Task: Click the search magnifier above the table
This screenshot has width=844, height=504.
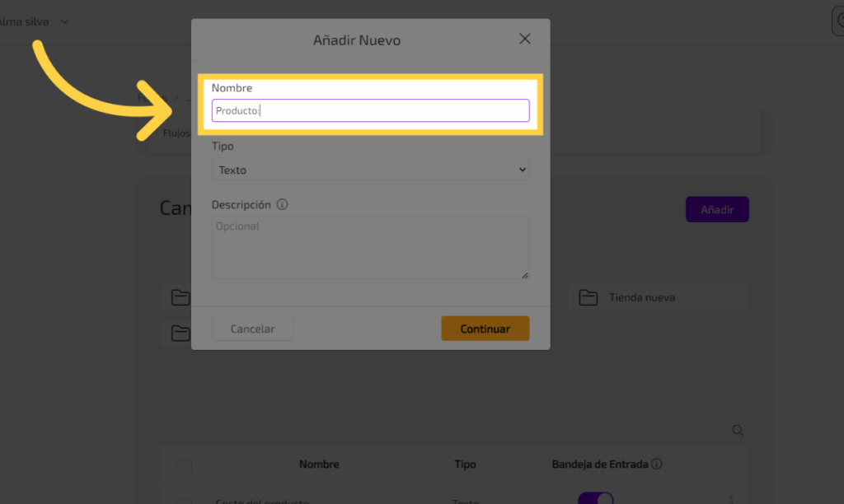Action: (x=738, y=431)
